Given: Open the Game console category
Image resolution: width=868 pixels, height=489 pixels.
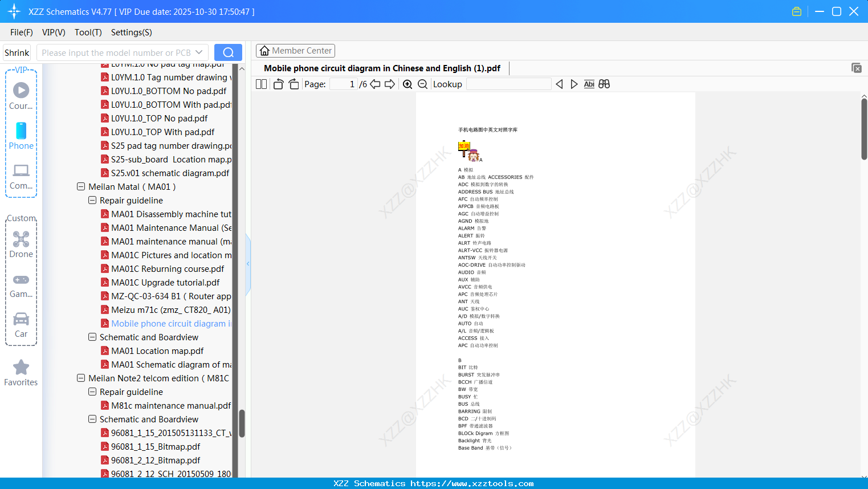Looking at the screenshot, I should [x=21, y=285].
